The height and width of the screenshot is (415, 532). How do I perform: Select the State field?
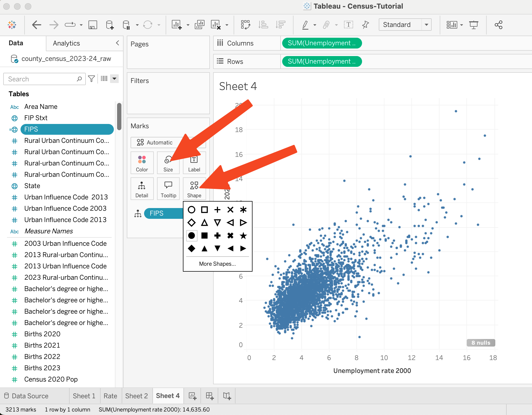tap(32, 186)
